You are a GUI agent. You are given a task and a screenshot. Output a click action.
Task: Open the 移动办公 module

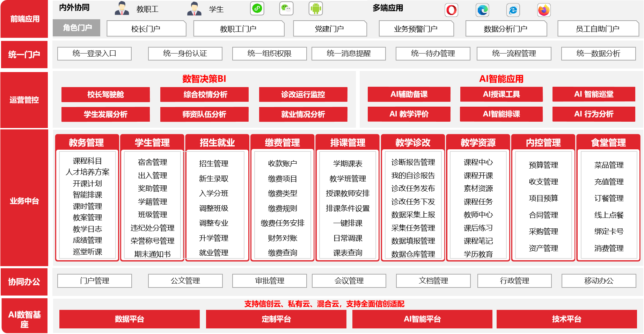coord(598,280)
